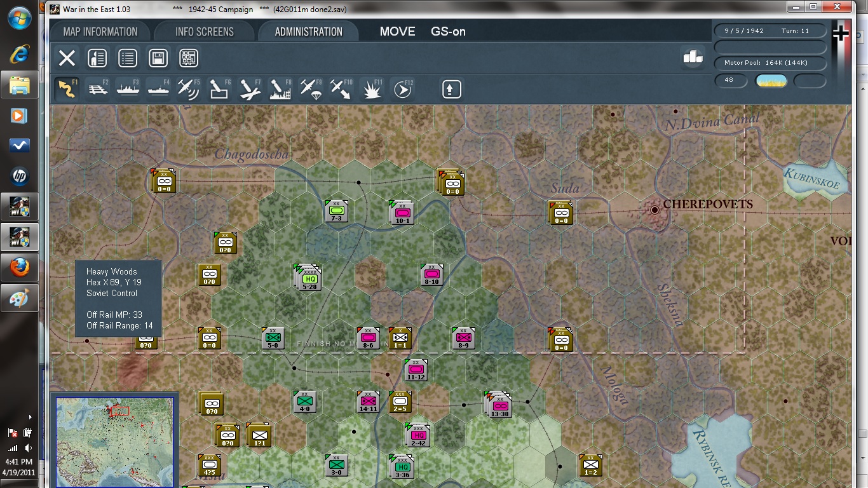Viewport: 868px width, 488px height.
Task: Click the date and Turn 11 display
Action: coord(770,30)
